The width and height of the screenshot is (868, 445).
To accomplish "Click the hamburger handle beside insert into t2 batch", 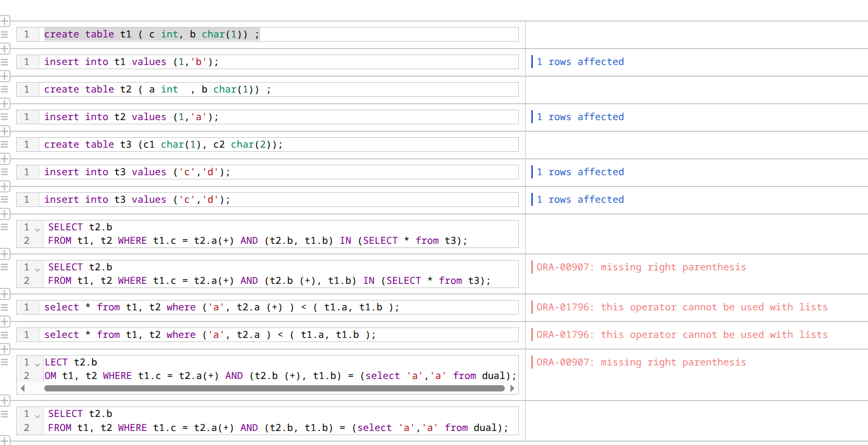I will point(5,117).
